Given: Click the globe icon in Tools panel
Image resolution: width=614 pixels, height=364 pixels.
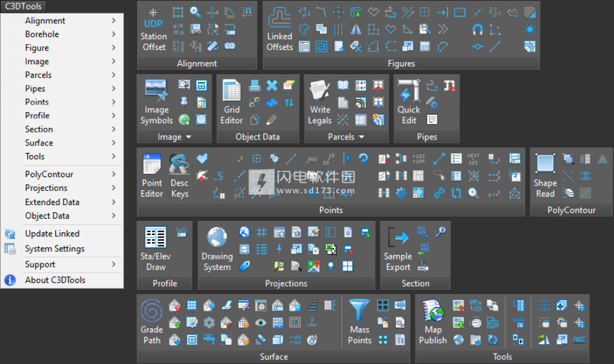Looking at the screenshot, I should (x=458, y=339).
